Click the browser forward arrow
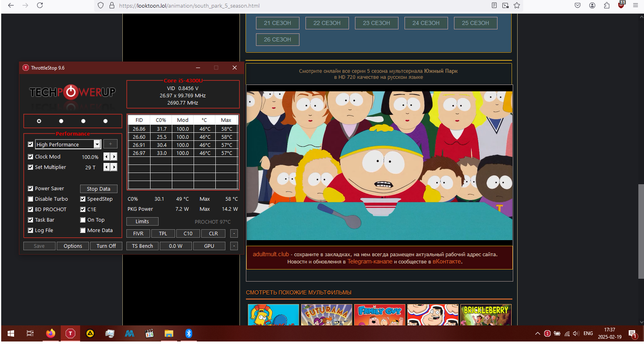 [25, 5]
